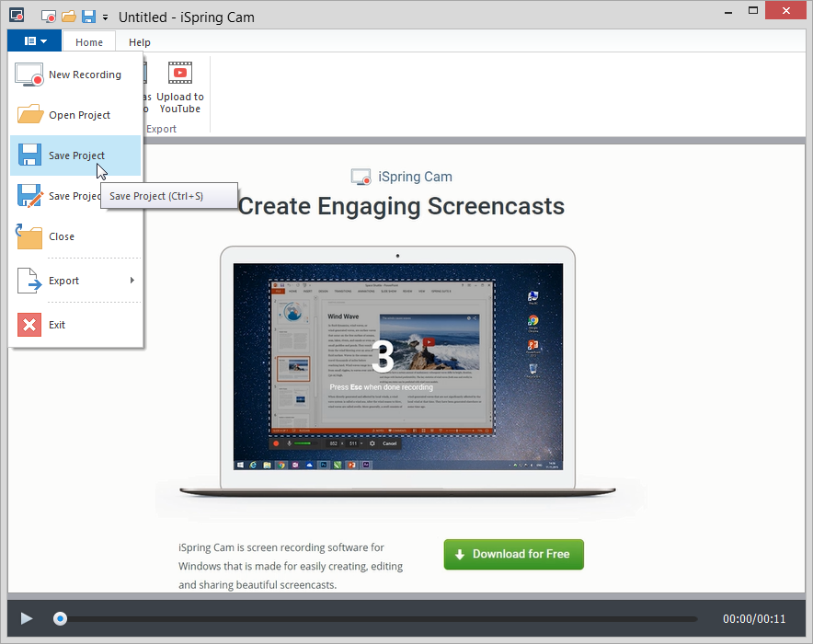Click the laptop screencast preview image
Image resolution: width=813 pixels, height=644 pixels.
pyautogui.click(x=397, y=366)
